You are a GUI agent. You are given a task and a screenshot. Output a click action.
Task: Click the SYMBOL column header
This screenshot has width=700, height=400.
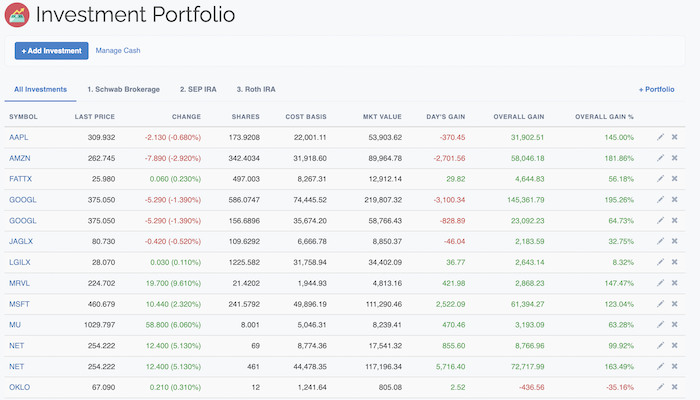(23, 117)
